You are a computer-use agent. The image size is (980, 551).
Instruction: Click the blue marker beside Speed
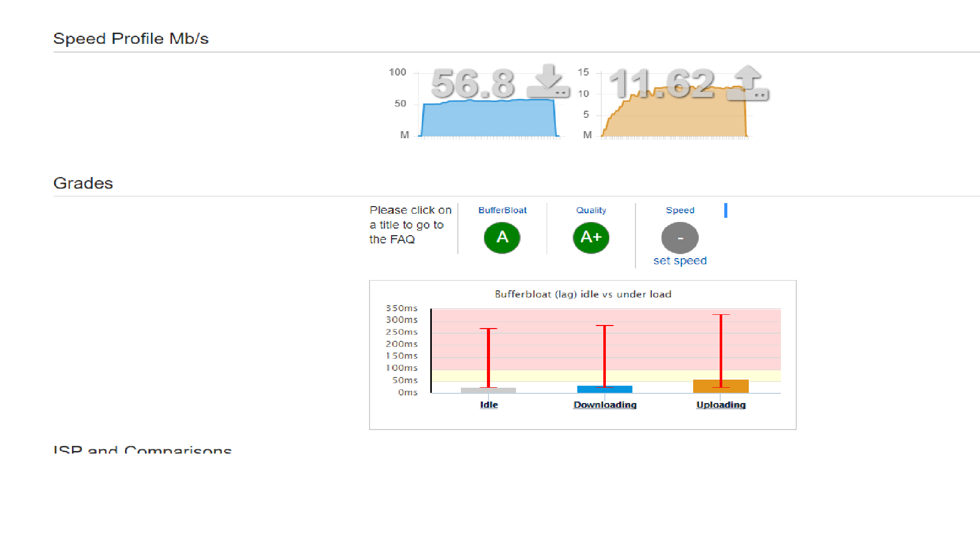pos(725,210)
